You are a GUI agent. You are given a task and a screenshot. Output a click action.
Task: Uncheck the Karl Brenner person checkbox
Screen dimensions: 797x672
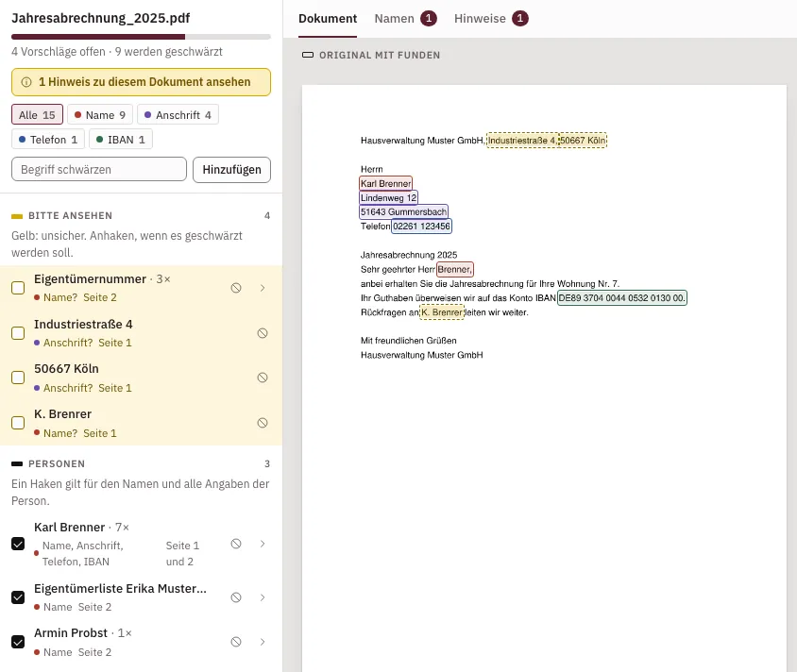click(18, 544)
